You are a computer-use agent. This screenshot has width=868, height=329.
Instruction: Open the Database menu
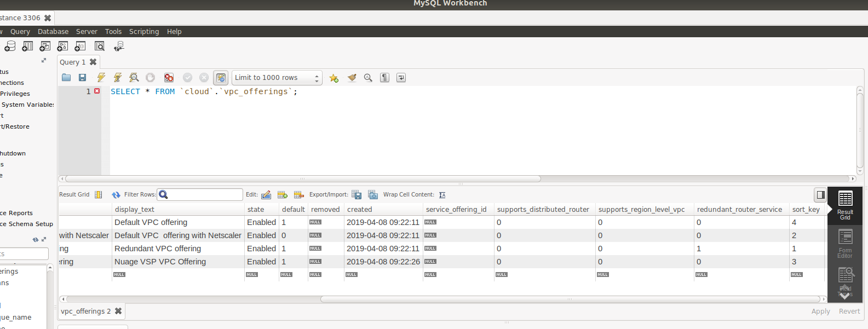[x=53, y=32]
